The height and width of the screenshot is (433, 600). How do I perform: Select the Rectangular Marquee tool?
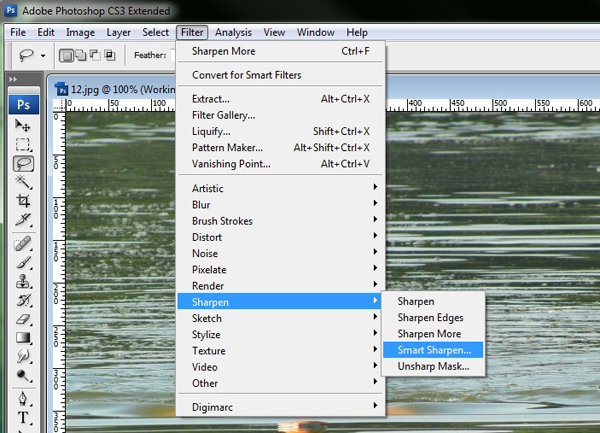[x=23, y=145]
